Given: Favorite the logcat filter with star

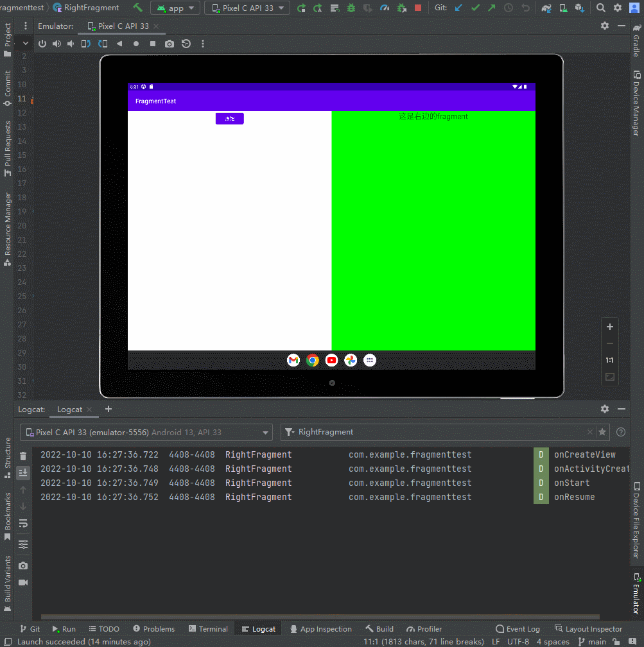Looking at the screenshot, I should pyautogui.click(x=602, y=432).
